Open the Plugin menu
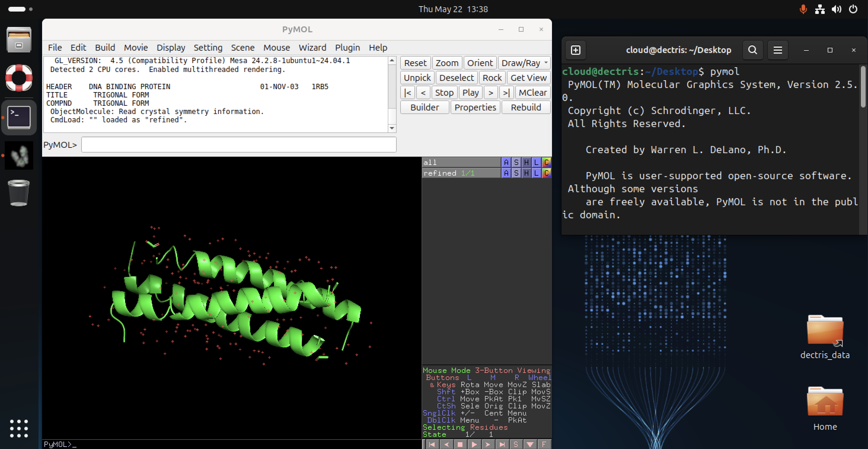 click(x=347, y=47)
